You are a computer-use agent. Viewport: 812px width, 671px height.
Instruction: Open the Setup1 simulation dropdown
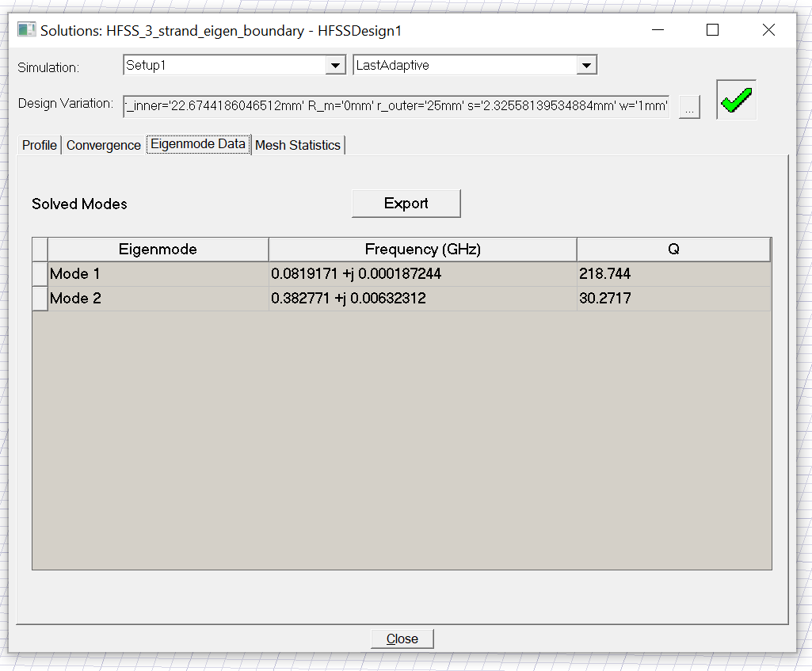coord(336,65)
